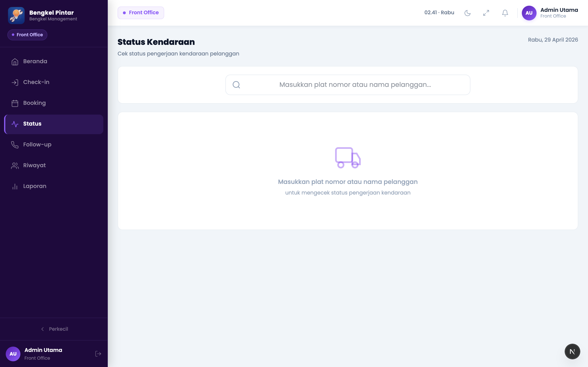The width and height of the screenshot is (588, 367).
Task: Click the logout icon beside Admin Utama
Action: 98,354
